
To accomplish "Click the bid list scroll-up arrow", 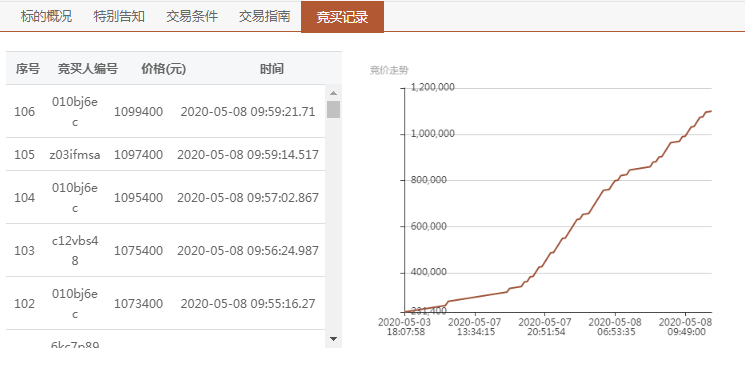I will pyautogui.click(x=334, y=93).
